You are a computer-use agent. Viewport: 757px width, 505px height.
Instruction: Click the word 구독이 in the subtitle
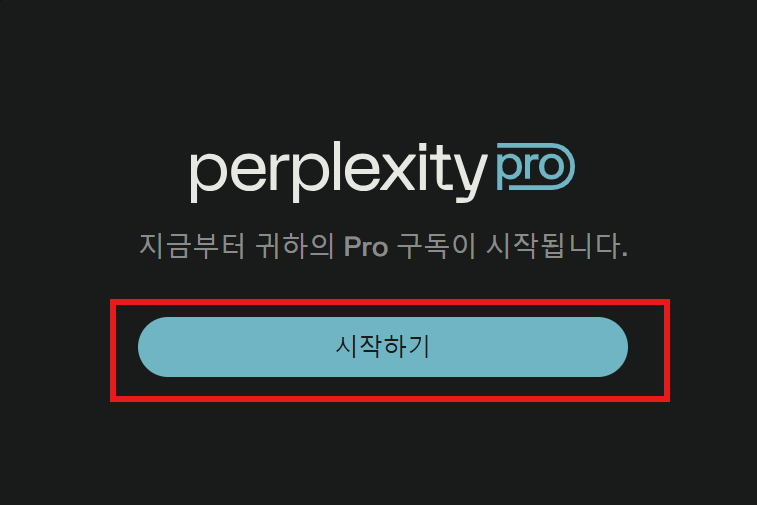coord(437,246)
